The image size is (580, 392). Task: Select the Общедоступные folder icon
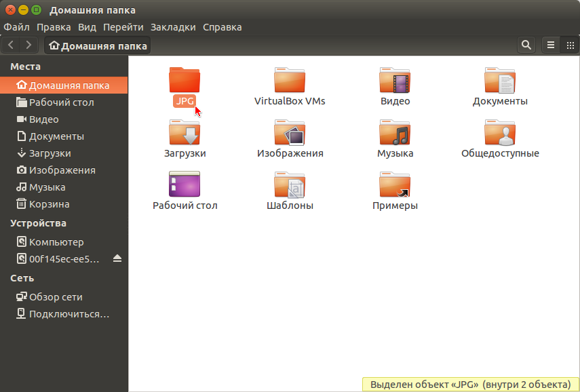click(500, 132)
